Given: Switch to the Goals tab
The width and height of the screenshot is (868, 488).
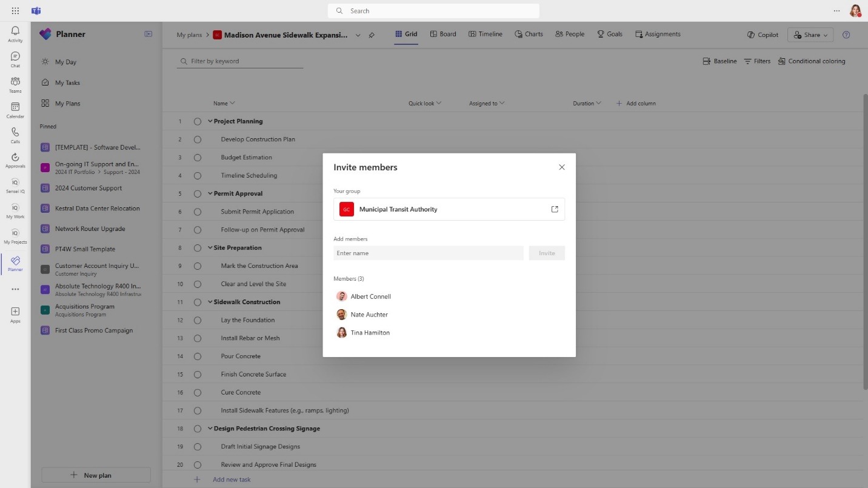Looking at the screenshot, I should coord(610,34).
